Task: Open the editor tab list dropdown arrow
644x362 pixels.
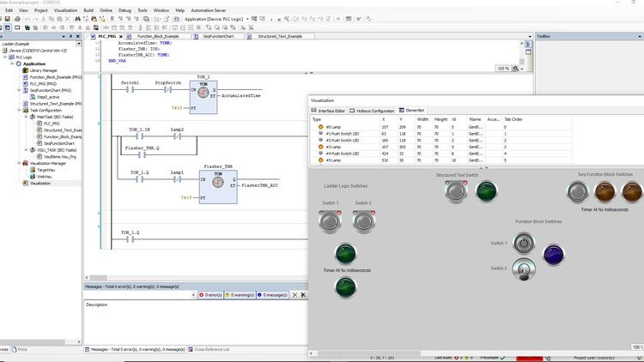Action: 530,37
